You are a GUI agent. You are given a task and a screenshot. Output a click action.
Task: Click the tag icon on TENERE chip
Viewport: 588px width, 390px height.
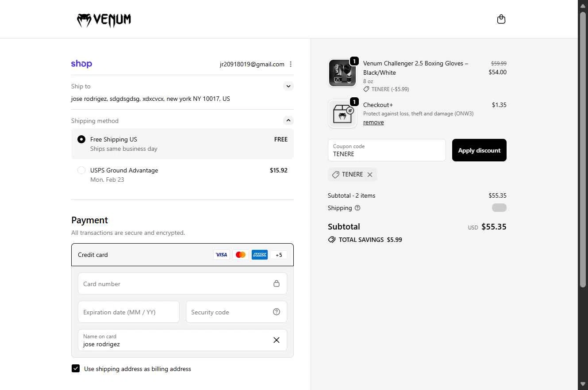pos(336,175)
